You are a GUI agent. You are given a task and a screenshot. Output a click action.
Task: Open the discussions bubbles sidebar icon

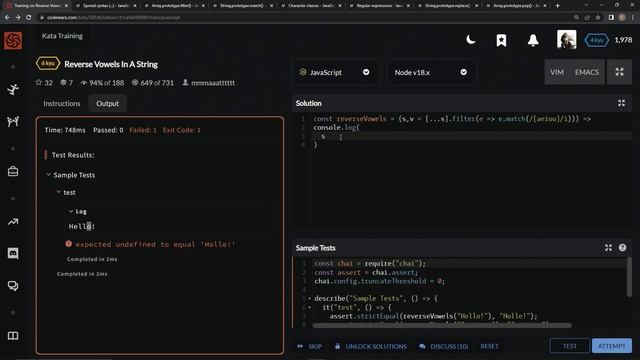pyautogui.click(x=13, y=286)
